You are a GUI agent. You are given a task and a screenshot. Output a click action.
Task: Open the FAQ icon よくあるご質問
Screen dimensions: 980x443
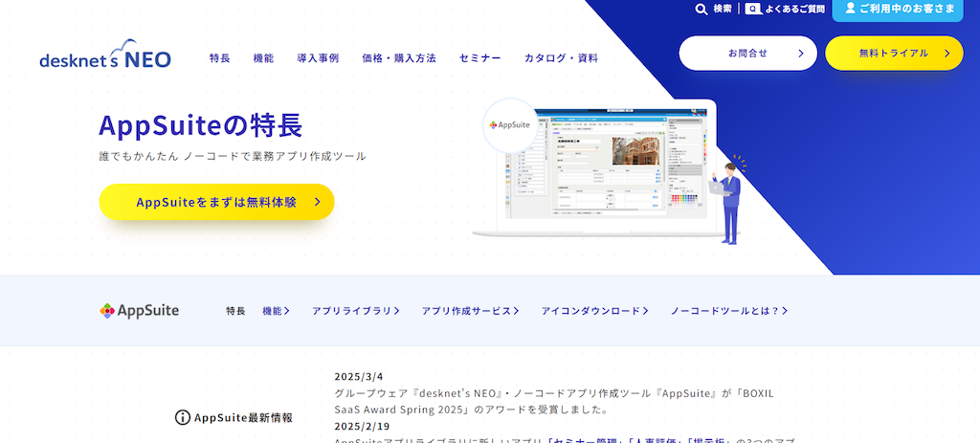[x=753, y=9]
